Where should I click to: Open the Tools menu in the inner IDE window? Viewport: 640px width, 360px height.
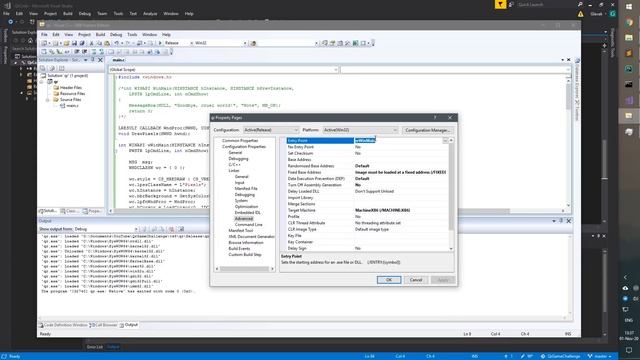click(132, 35)
